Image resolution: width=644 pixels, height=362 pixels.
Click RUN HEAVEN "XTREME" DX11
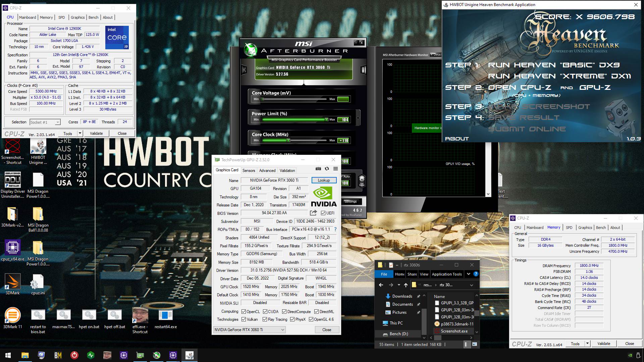[559, 76]
